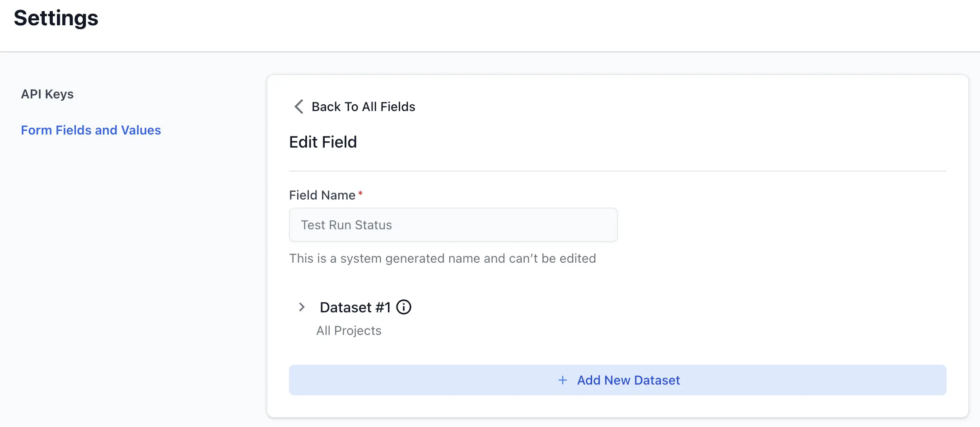Select Form Fields and Values in sidebar
The image size is (980, 427).
coord(91,130)
